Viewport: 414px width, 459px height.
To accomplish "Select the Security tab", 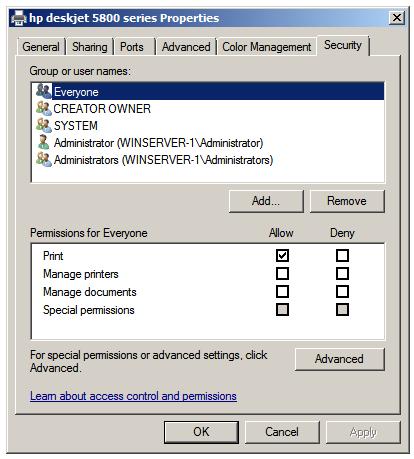I will 343,45.
